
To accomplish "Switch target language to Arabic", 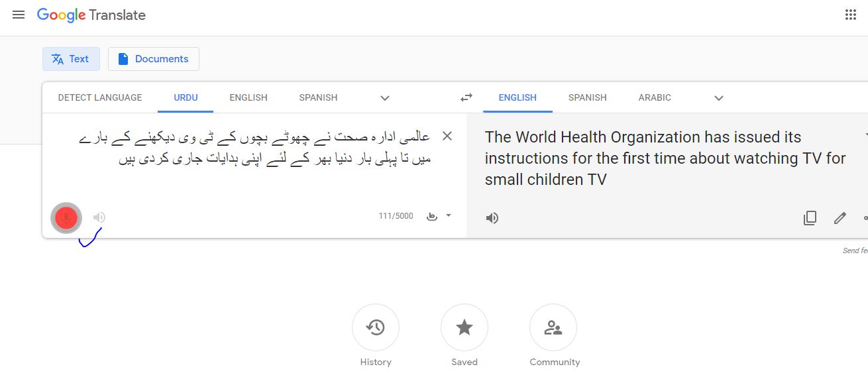I will [x=655, y=97].
